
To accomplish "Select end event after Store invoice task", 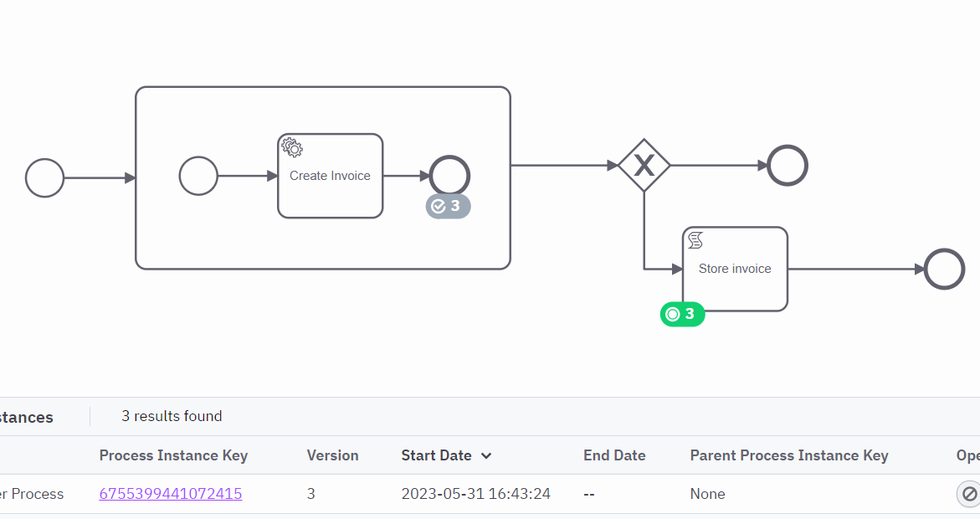I will pyautogui.click(x=944, y=269).
